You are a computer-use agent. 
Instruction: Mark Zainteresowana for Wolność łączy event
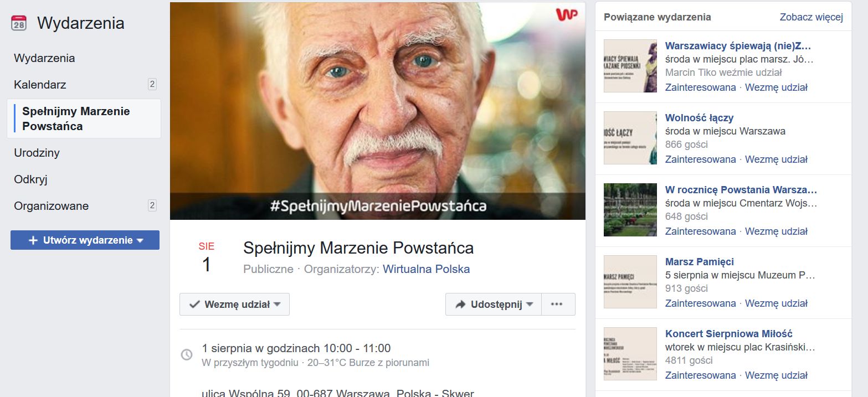700,159
